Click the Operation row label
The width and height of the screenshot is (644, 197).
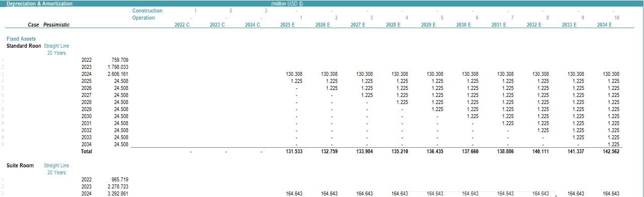tap(143, 18)
